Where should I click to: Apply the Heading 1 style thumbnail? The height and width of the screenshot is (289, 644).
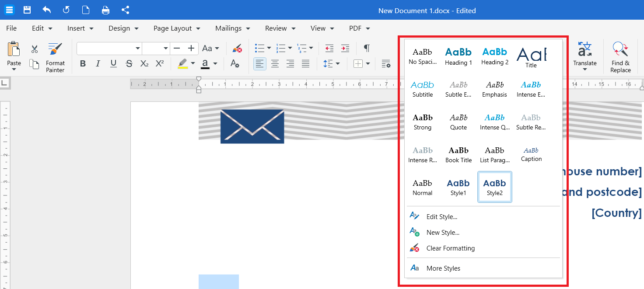(x=458, y=56)
